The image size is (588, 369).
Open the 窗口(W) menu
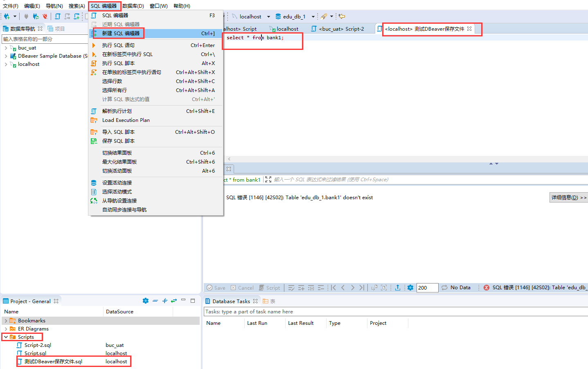[x=159, y=6]
